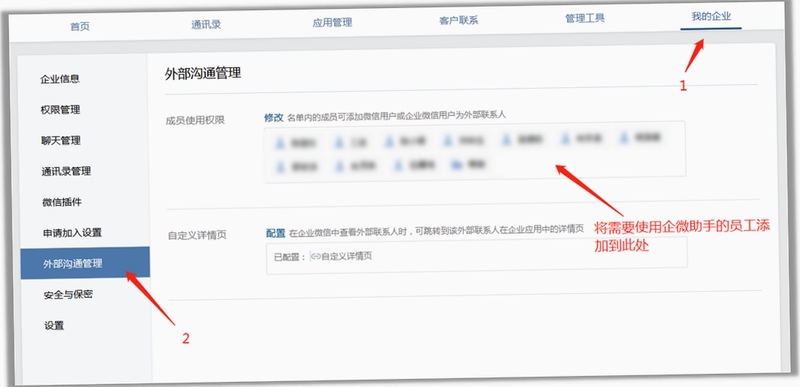Go to the 应用管理 tab
Screen dimensions: 800x387
coord(332,22)
